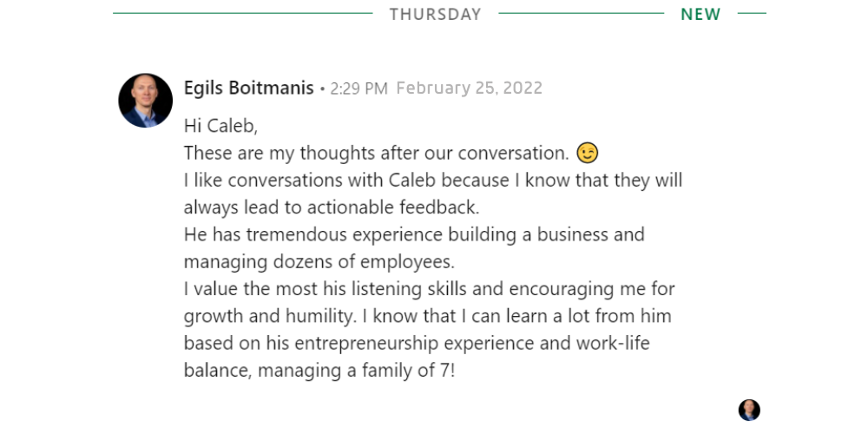This screenshot has width=868, height=434.
Task: Click the green NEW messages marker
Action: [700, 14]
